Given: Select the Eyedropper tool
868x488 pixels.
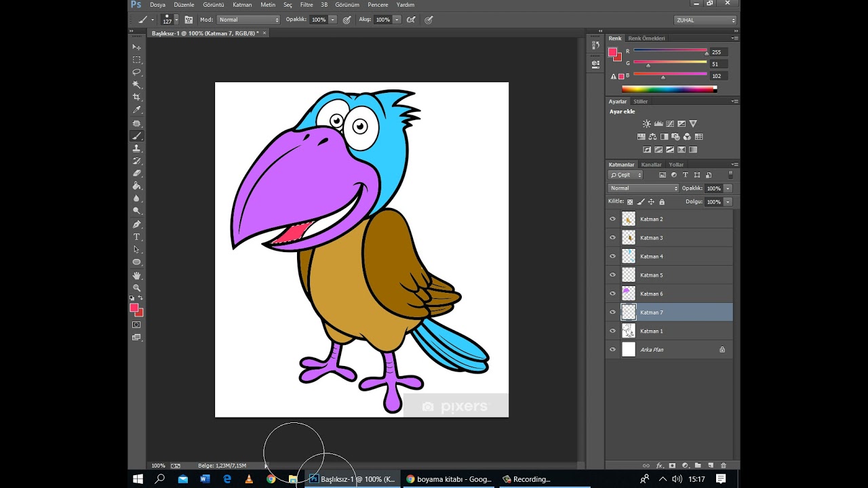Looking at the screenshot, I should click(x=136, y=110).
